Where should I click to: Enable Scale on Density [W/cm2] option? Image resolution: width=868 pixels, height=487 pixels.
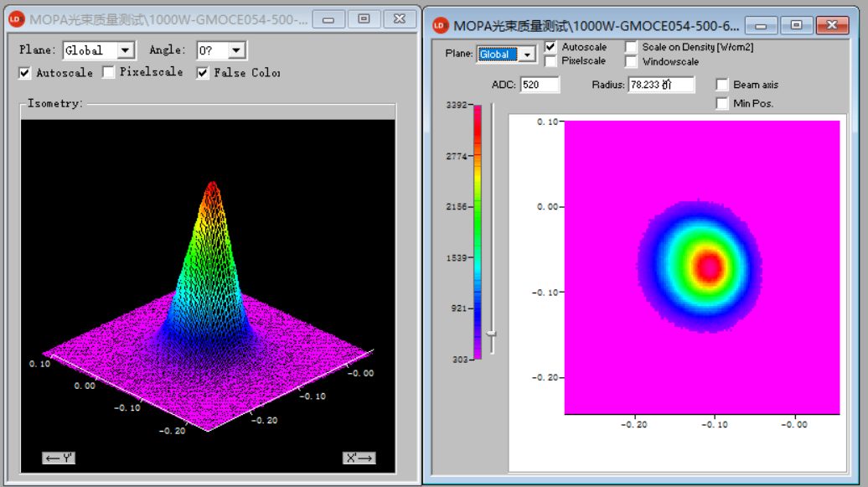[631, 48]
